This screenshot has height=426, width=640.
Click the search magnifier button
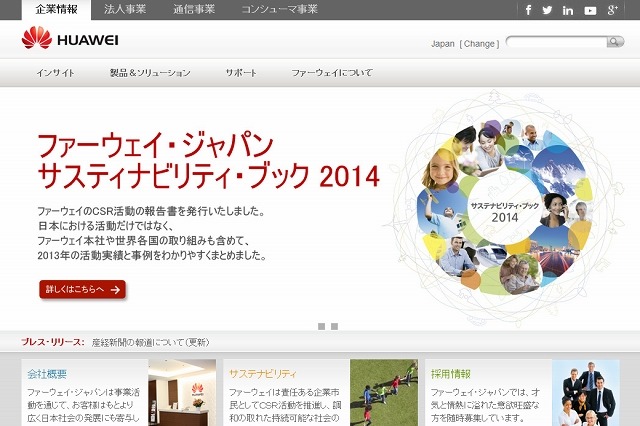click(x=615, y=42)
